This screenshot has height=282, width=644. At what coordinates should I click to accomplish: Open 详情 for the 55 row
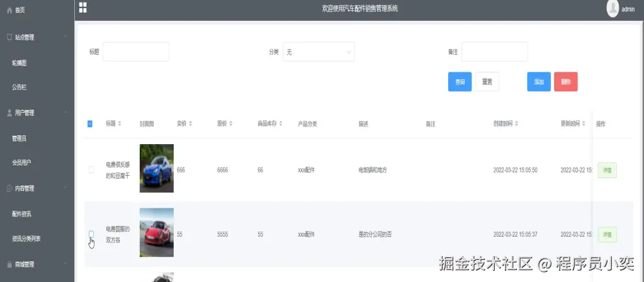click(x=607, y=235)
